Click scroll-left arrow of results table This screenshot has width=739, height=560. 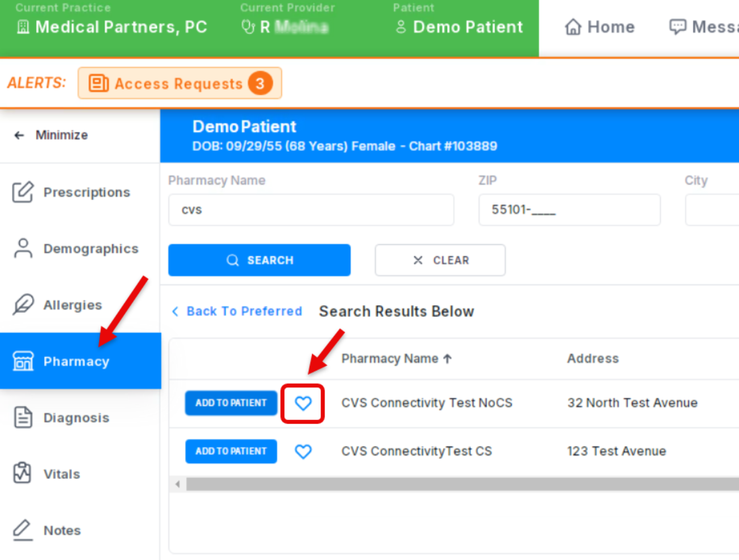177,484
